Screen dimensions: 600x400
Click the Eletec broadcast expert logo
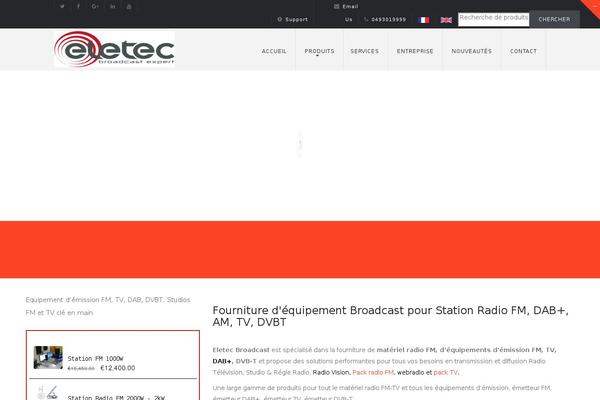coord(114,49)
